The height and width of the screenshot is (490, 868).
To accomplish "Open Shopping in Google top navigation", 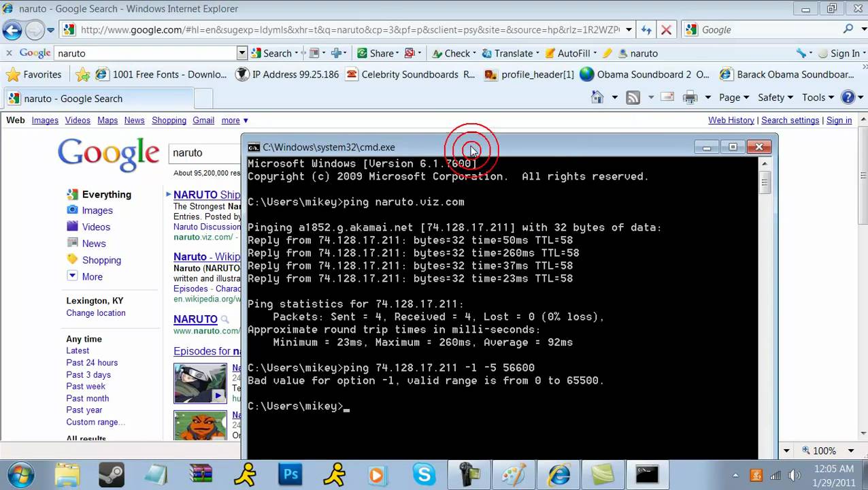I will [169, 120].
